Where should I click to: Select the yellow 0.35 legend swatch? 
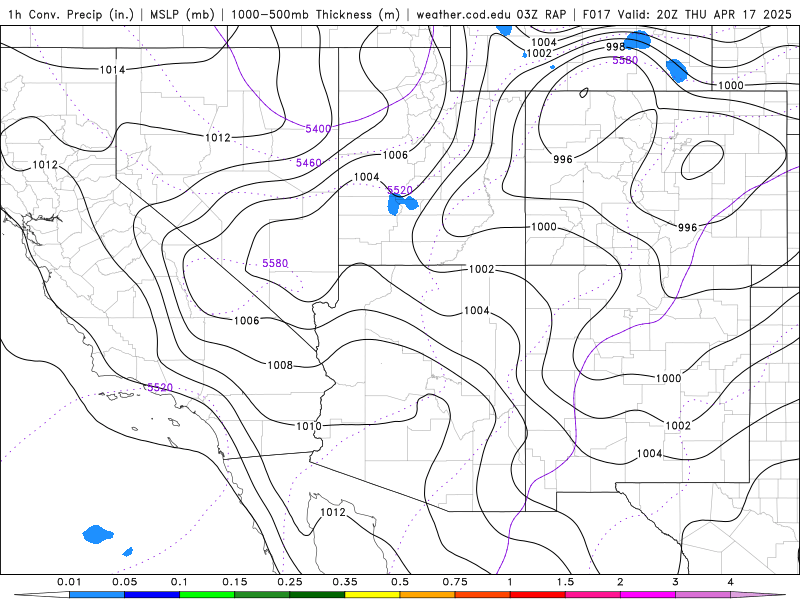click(372, 595)
